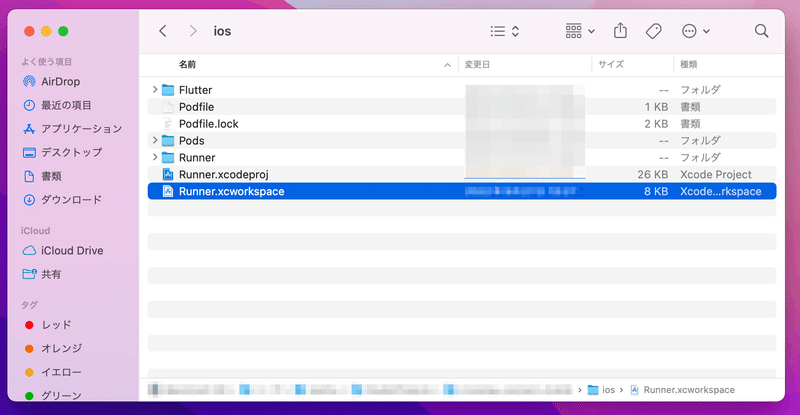Select the Runner folder icon
This screenshot has height=415, width=800.
point(168,157)
